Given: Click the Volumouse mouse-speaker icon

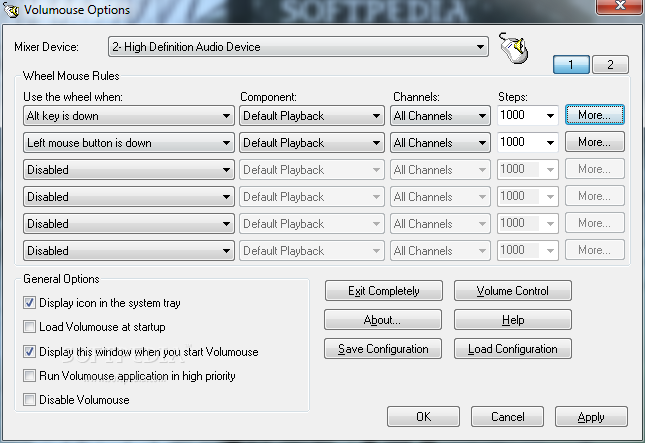Looking at the screenshot, I should tap(514, 48).
